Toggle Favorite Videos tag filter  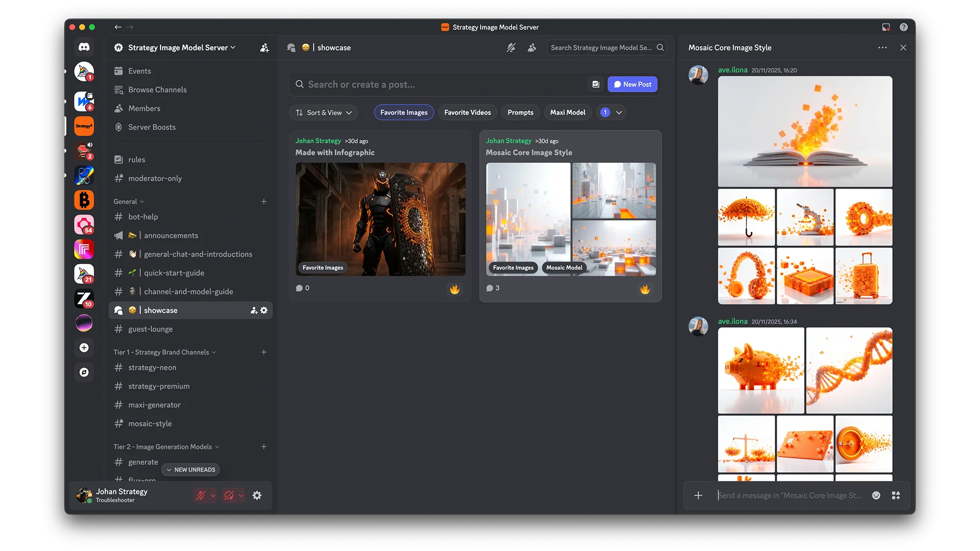467,112
